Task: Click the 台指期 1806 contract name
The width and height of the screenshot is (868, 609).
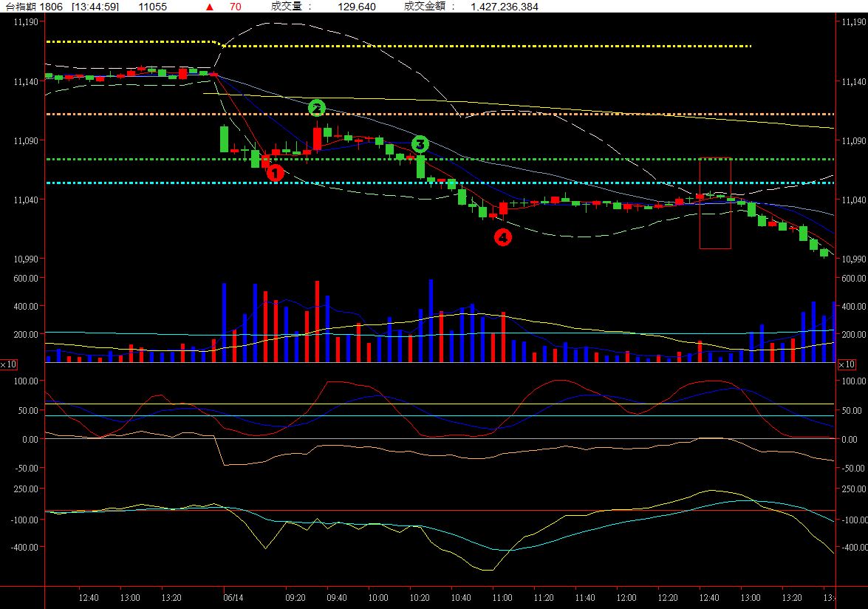Action: (34, 7)
